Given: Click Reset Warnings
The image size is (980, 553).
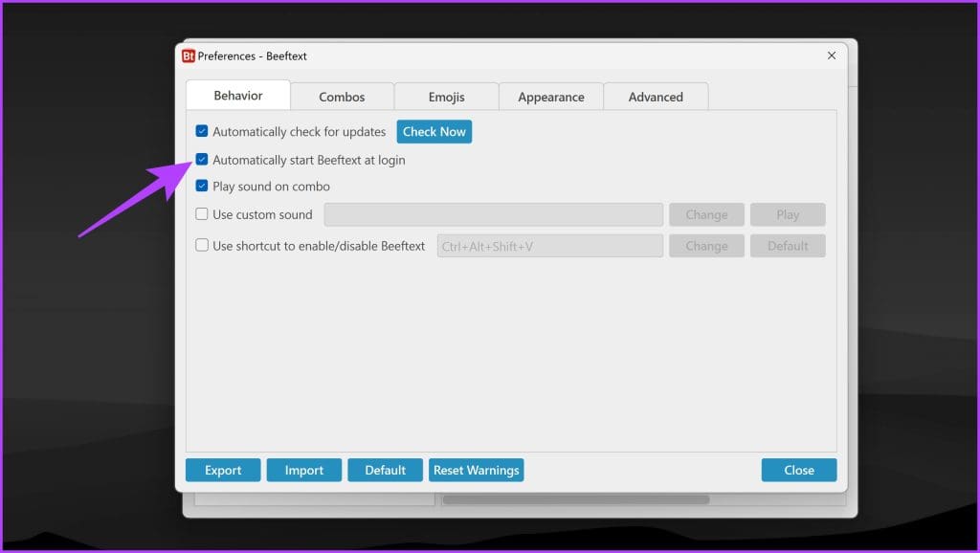Looking at the screenshot, I should (476, 470).
